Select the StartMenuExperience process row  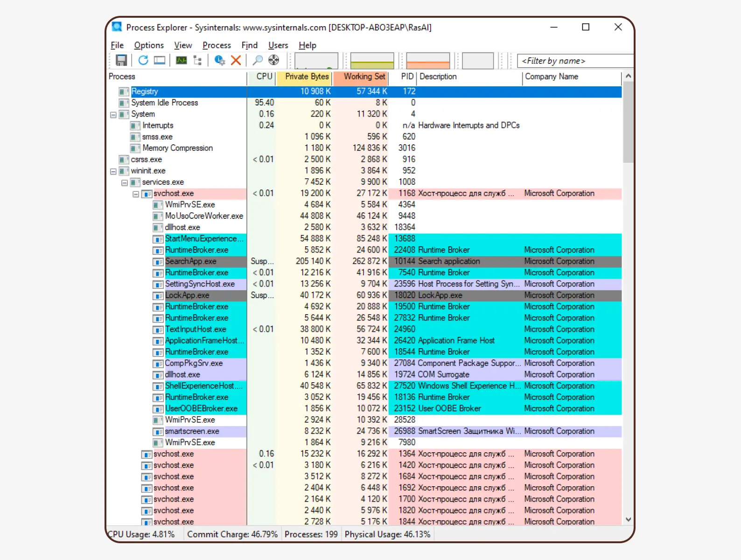pyautogui.click(x=364, y=239)
